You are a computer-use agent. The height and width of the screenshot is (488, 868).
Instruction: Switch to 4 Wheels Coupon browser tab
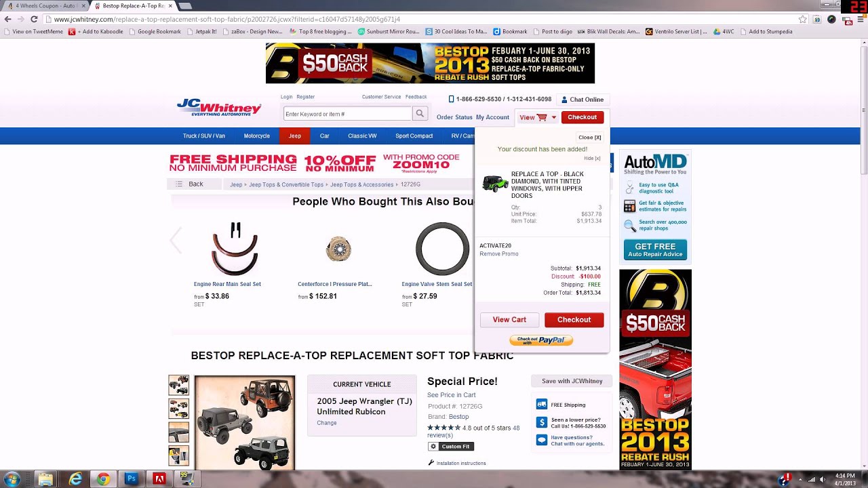(45, 5)
